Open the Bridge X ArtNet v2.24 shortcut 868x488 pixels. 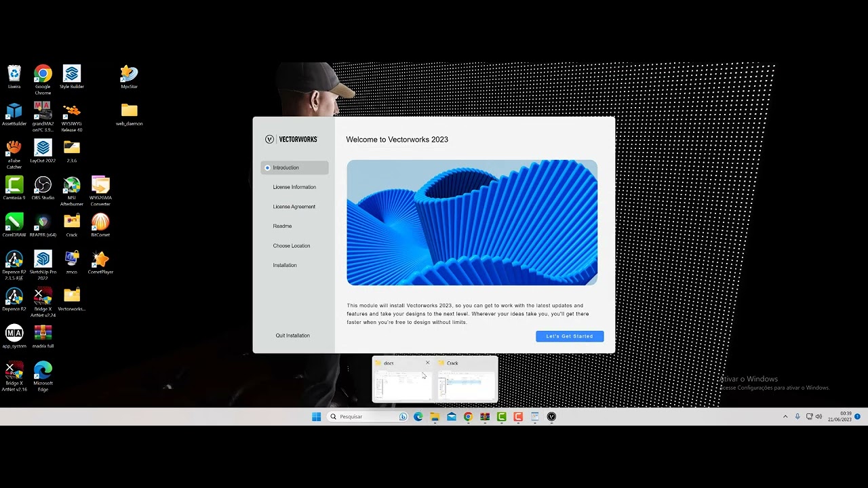click(x=43, y=302)
